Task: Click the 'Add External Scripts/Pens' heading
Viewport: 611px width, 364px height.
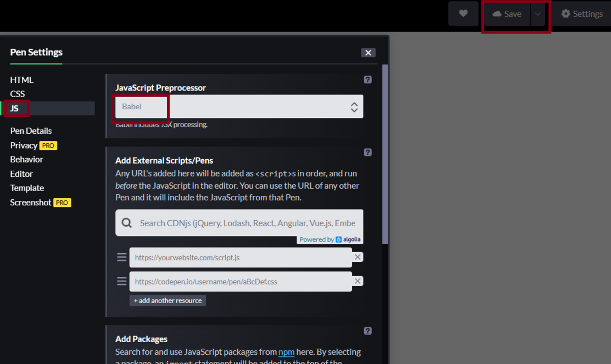Action: pos(164,160)
